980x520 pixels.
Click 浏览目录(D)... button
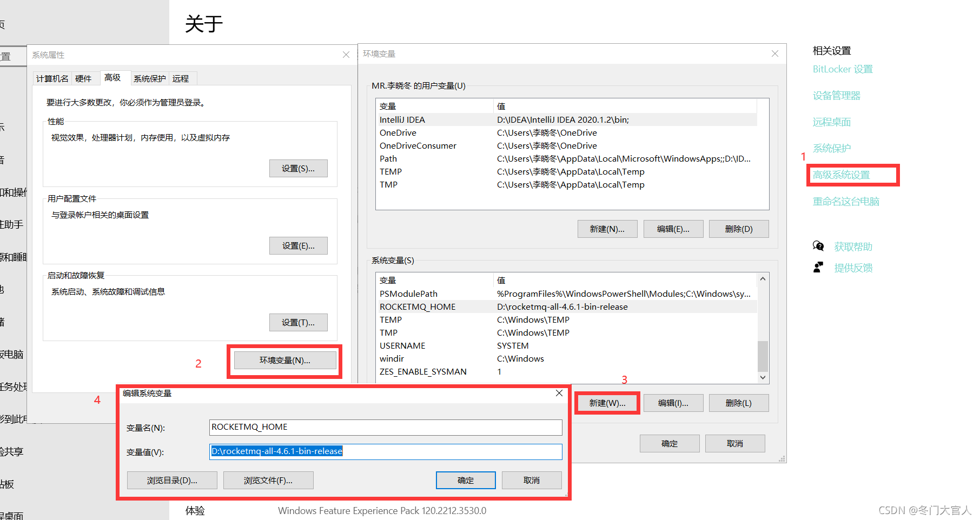(172, 481)
